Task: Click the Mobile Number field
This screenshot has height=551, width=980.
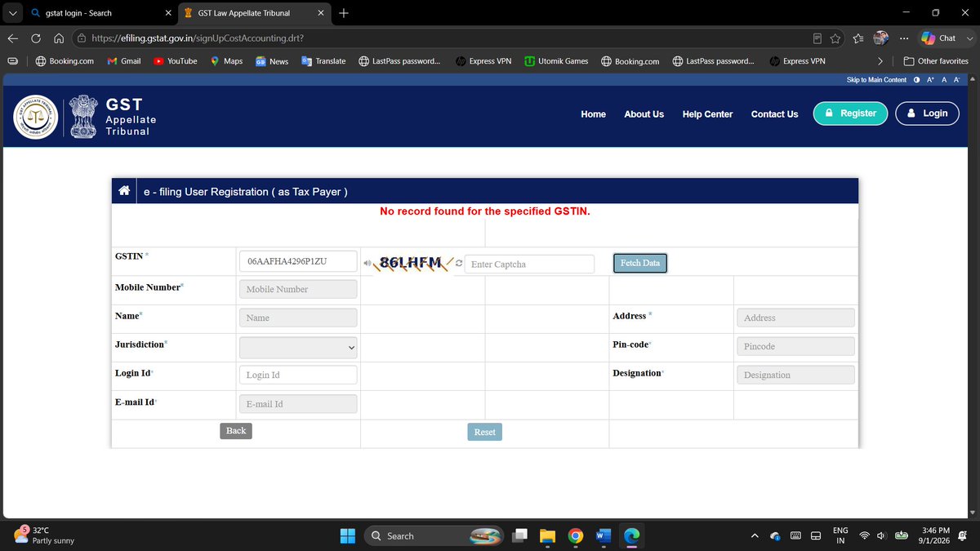Action: [298, 289]
